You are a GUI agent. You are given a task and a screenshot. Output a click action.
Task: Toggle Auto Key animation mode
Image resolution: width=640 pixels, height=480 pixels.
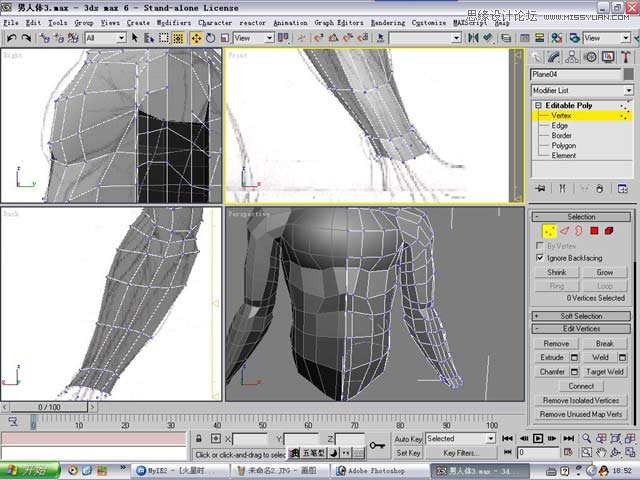click(x=408, y=439)
